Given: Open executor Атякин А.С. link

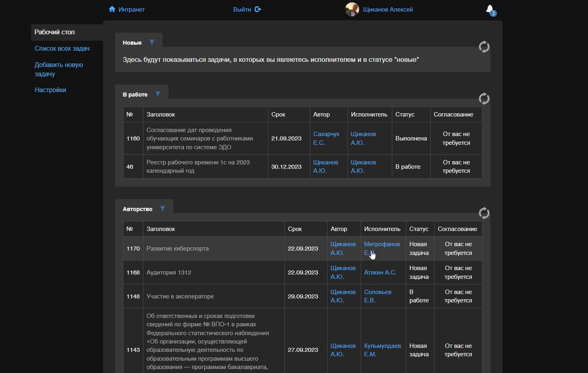Looking at the screenshot, I should point(380,272).
